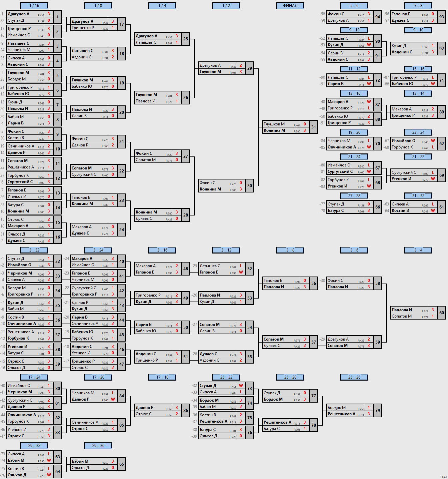Open match number 31 box
Image resolution: width=448 pixels, height=479 pixels.
313,127
